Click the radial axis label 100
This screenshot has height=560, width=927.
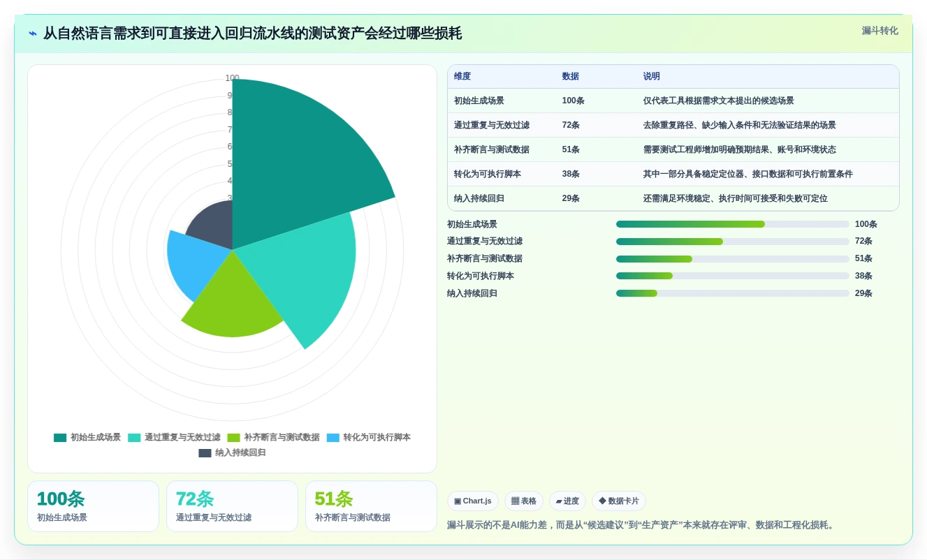tap(232, 78)
